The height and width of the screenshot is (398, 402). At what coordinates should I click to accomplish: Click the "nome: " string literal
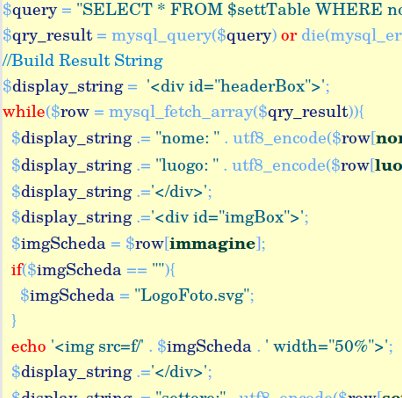point(188,138)
